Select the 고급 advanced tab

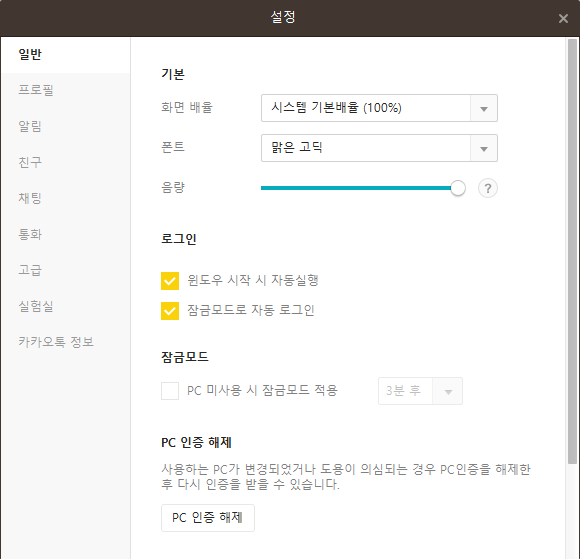point(30,270)
